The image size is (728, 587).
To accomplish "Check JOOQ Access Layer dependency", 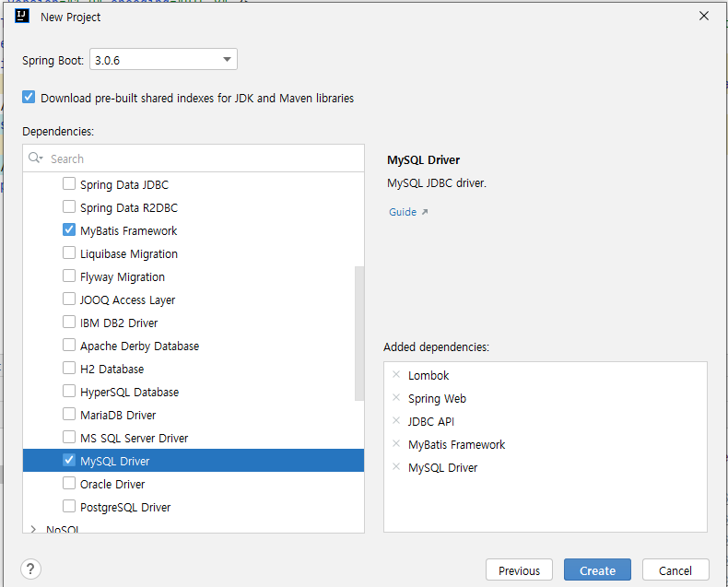I will pyautogui.click(x=69, y=299).
